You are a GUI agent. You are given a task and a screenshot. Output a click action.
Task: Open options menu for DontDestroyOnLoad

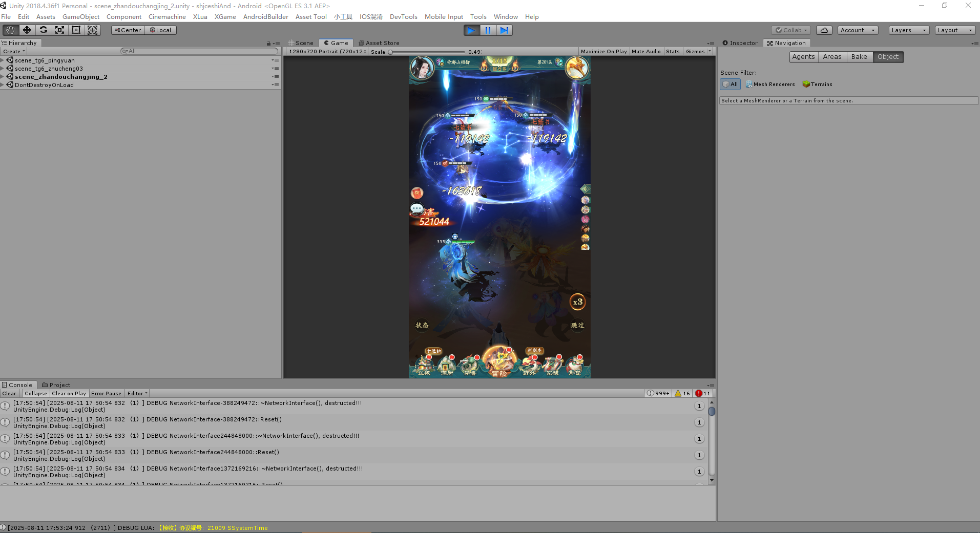coord(276,85)
